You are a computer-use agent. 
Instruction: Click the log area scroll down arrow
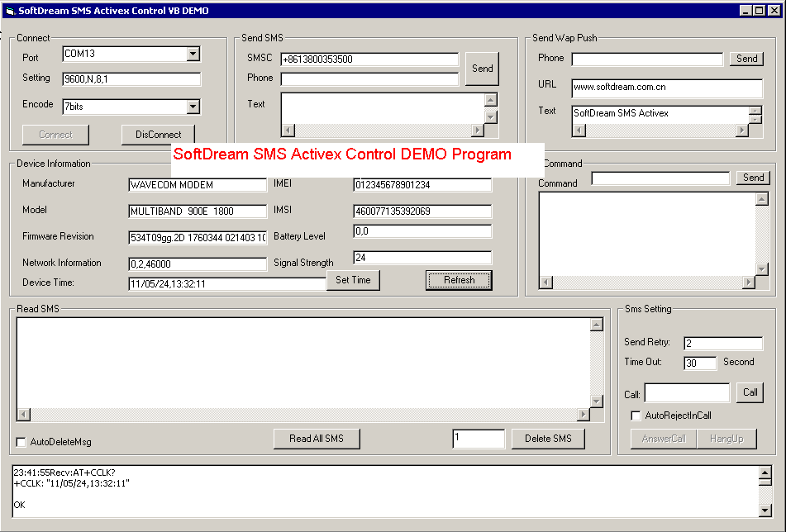click(x=765, y=511)
